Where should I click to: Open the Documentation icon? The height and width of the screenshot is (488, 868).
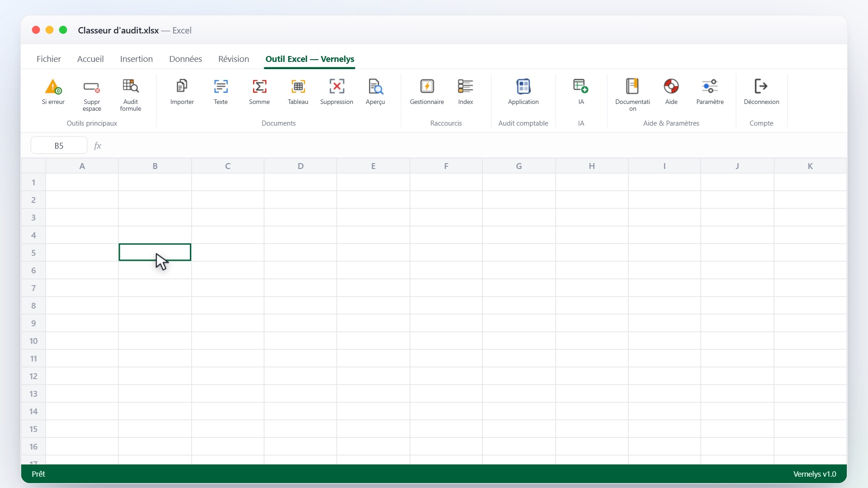632,86
